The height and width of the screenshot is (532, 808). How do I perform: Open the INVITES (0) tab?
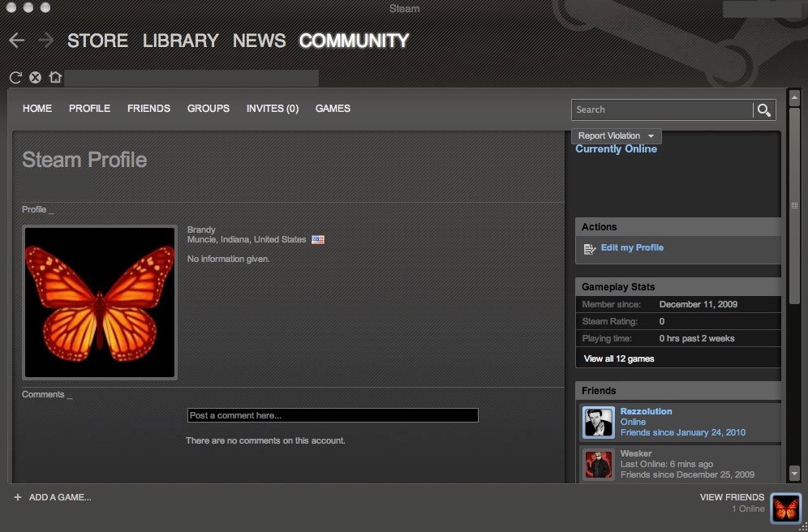point(273,109)
